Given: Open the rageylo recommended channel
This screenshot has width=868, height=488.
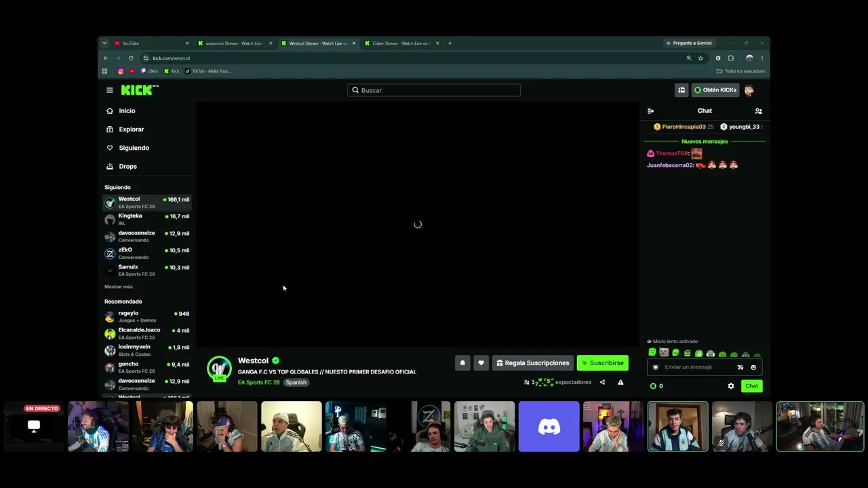Looking at the screenshot, I should pos(147,316).
